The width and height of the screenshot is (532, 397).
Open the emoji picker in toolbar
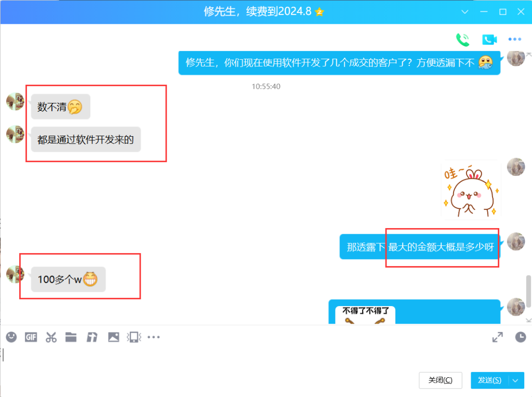click(x=11, y=337)
